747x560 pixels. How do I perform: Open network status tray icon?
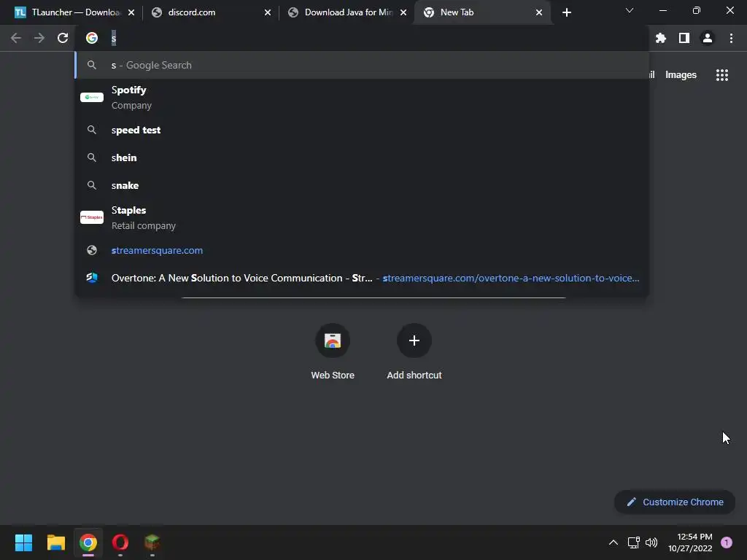(x=634, y=542)
